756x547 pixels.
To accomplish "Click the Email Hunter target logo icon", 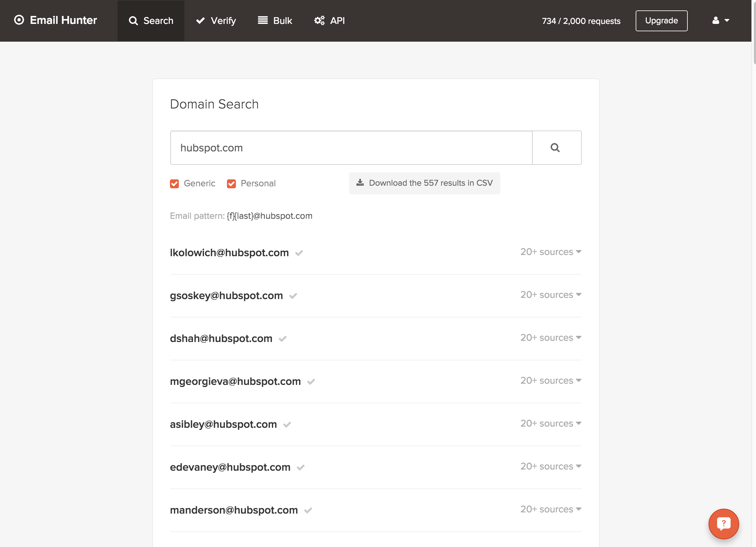I will (19, 20).
